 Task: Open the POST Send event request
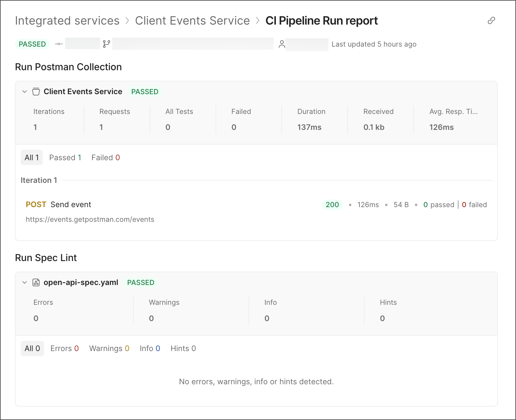(58, 204)
